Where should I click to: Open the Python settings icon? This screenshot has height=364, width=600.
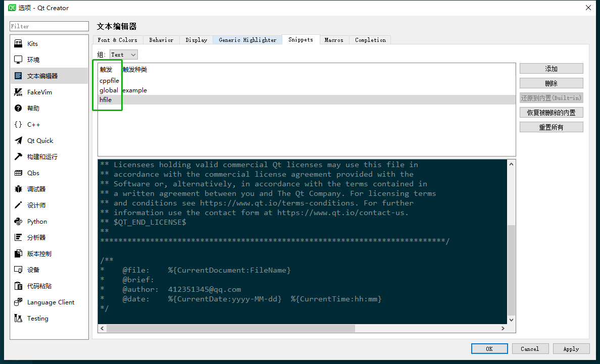point(18,222)
